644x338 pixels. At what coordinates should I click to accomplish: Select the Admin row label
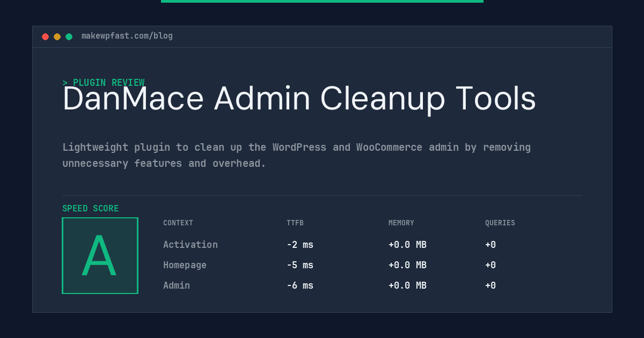tap(177, 285)
